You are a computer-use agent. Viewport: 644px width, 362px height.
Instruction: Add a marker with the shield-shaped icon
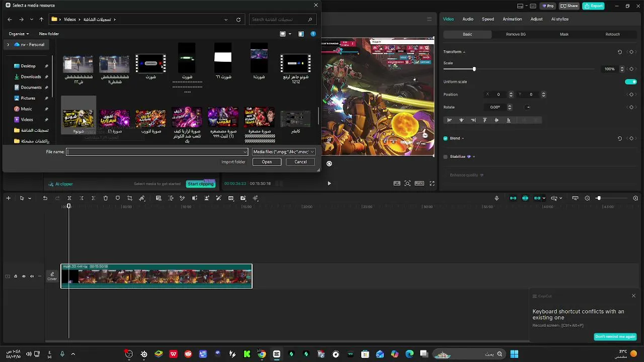coord(118,198)
